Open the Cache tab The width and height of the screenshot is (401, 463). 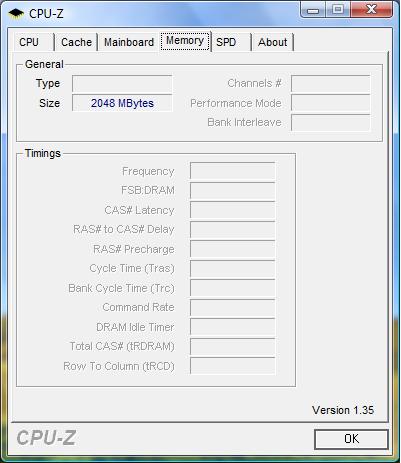coord(76,42)
